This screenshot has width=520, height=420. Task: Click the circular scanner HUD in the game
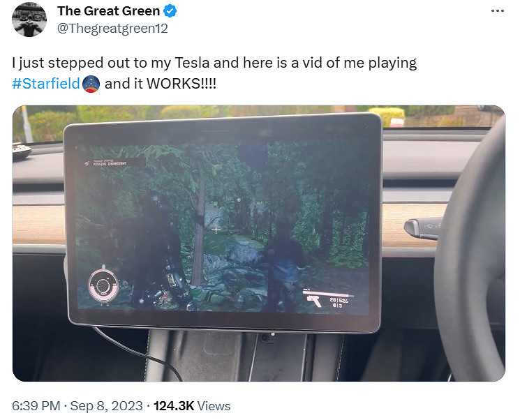[103, 285]
